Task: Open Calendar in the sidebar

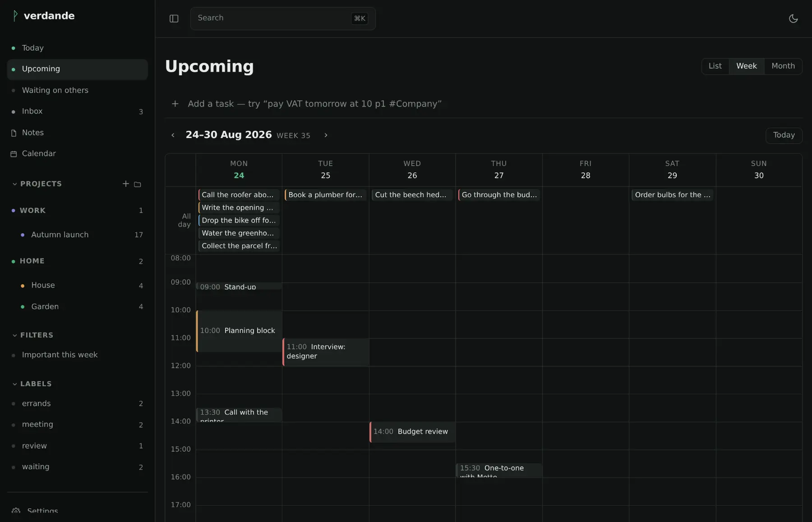Action: tap(78, 153)
